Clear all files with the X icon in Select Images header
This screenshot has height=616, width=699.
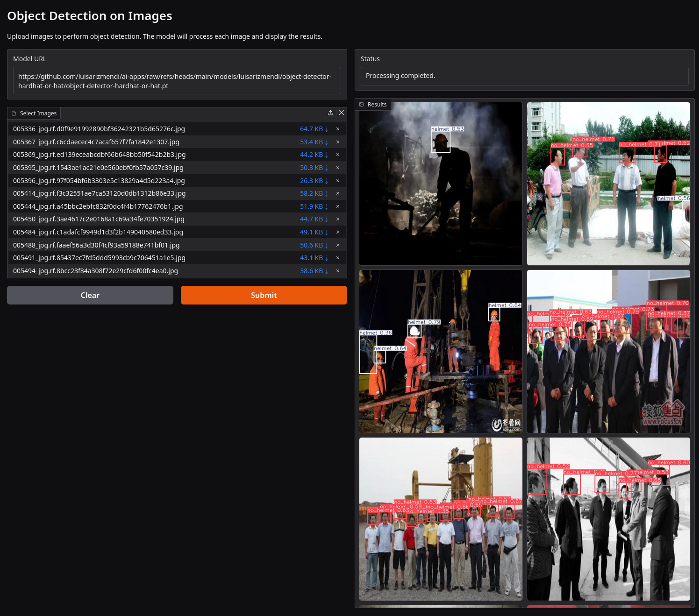pos(342,113)
